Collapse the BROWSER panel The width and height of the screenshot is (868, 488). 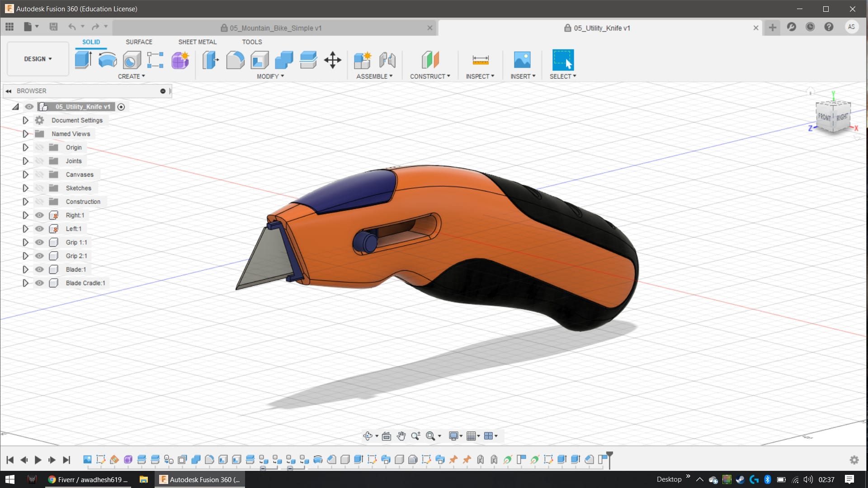coord(9,91)
